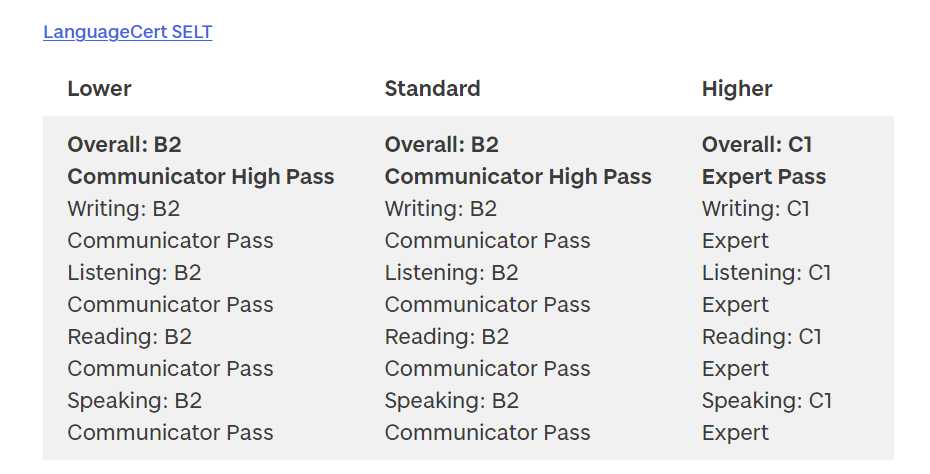Open the LanguageCert SELT link

tap(127, 32)
